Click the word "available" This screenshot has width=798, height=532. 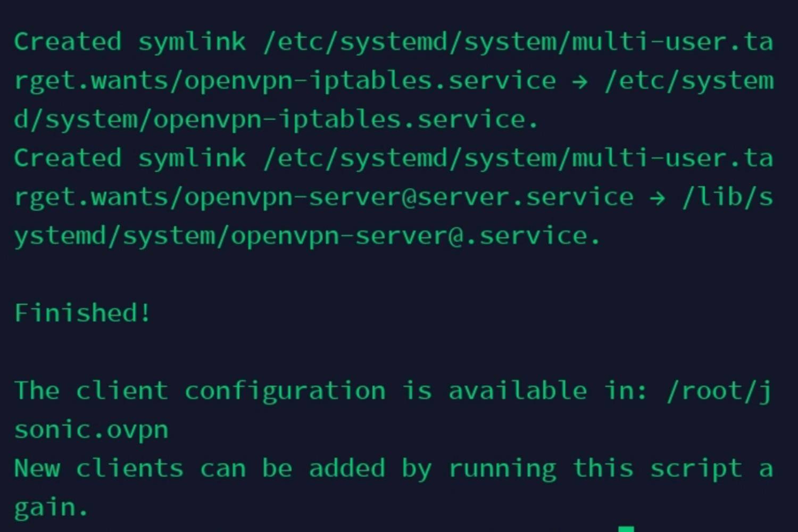click(518, 391)
